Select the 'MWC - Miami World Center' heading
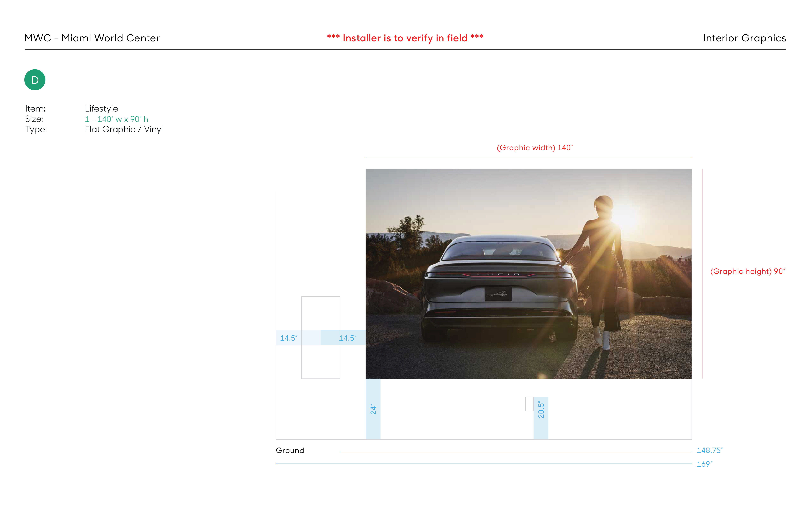 pyautogui.click(x=92, y=38)
